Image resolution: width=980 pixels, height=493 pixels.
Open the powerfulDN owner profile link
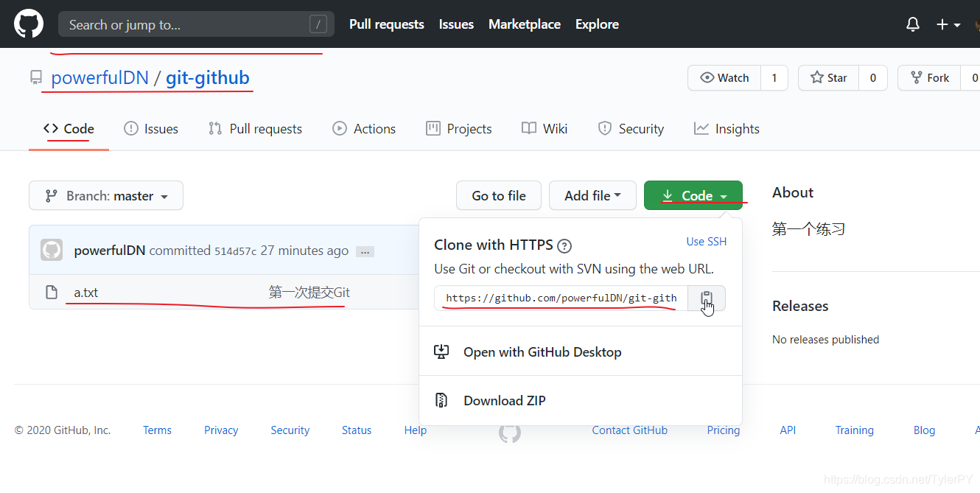[x=100, y=77]
